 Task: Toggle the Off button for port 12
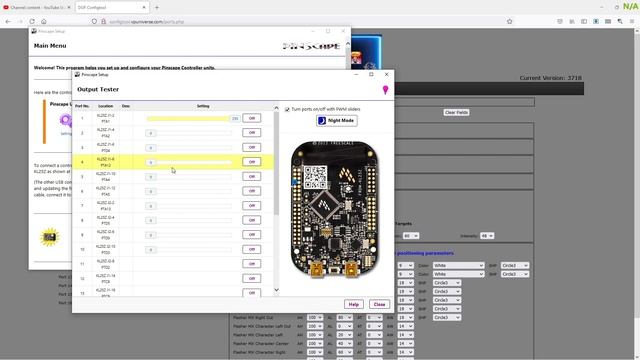(251, 278)
